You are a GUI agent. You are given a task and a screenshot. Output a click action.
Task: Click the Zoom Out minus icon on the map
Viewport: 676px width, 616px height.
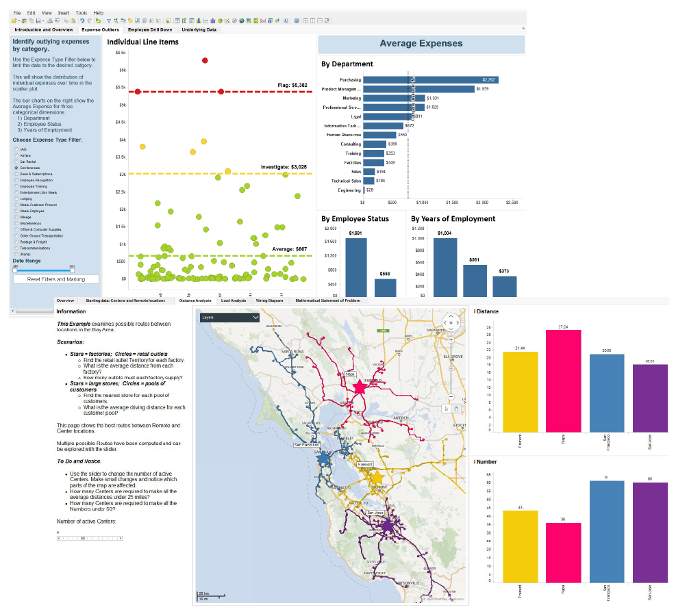451,396
